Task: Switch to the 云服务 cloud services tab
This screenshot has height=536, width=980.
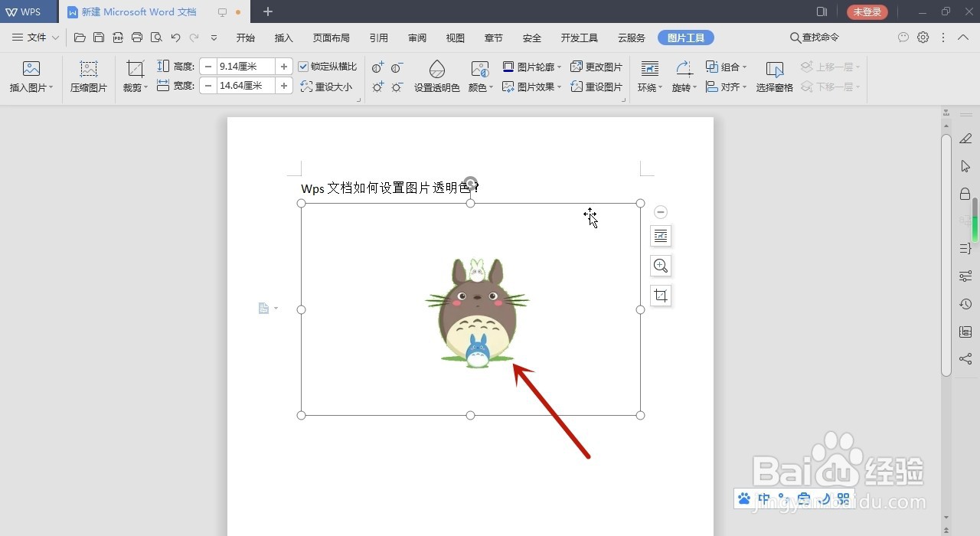Action: 632,38
